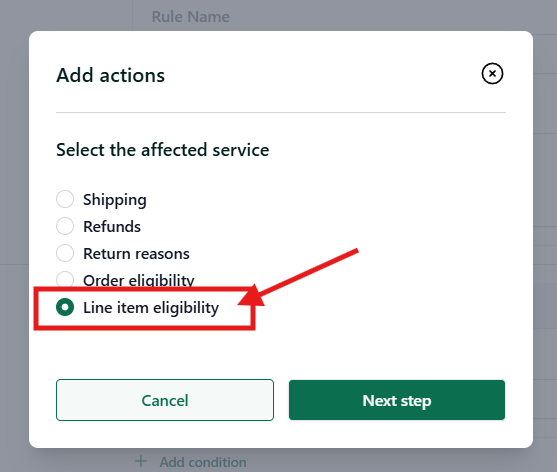
Task: Click the Shipping label text
Action: [115, 200]
